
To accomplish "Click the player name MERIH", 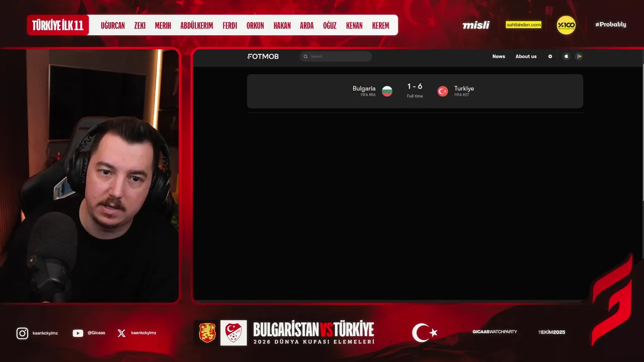I will (163, 26).
